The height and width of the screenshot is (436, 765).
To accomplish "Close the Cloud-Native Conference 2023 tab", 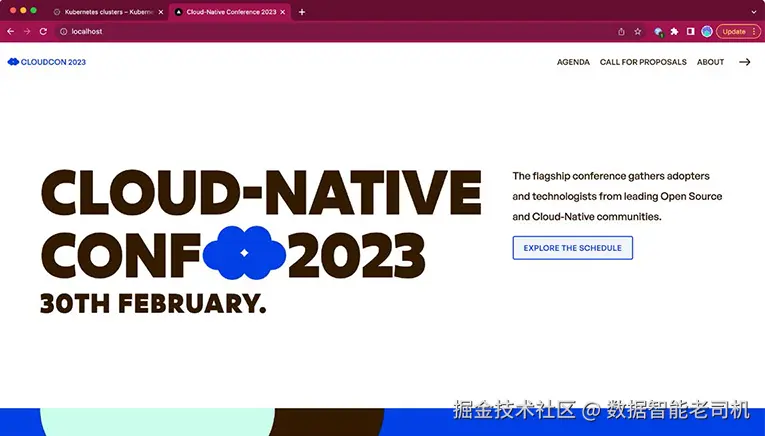I will (282, 12).
